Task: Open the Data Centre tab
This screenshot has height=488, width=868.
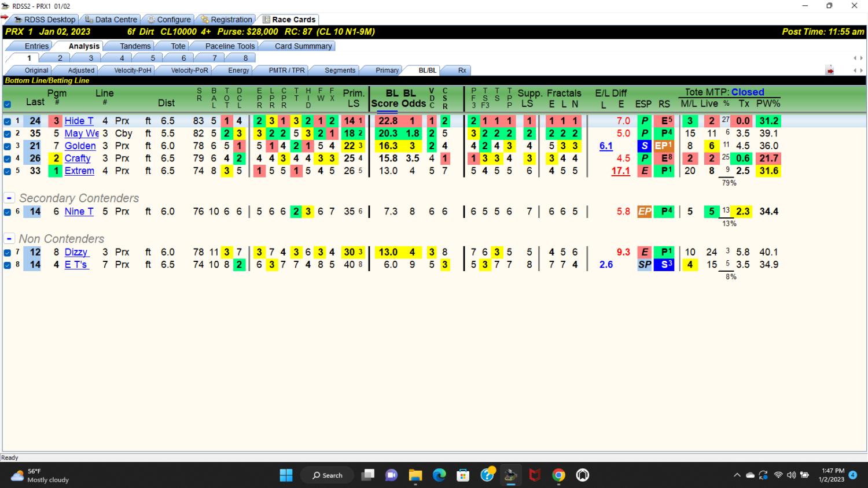Action: click(111, 20)
